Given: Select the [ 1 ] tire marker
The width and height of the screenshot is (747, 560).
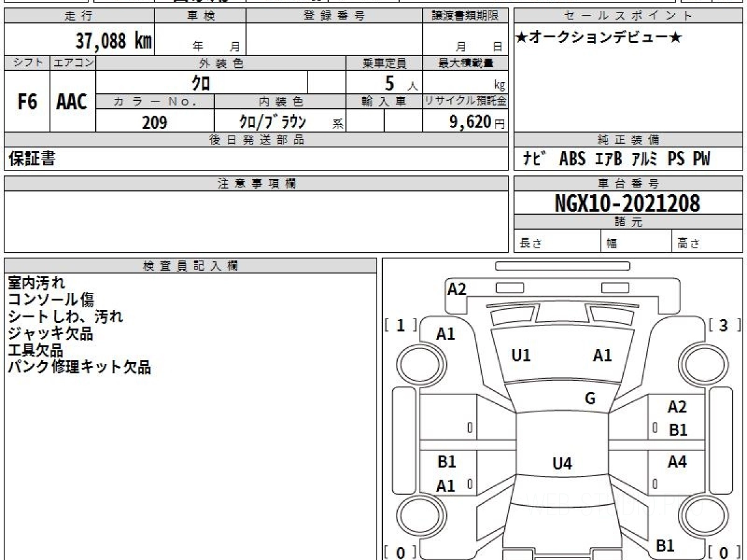Looking at the screenshot, I should 400,325.
